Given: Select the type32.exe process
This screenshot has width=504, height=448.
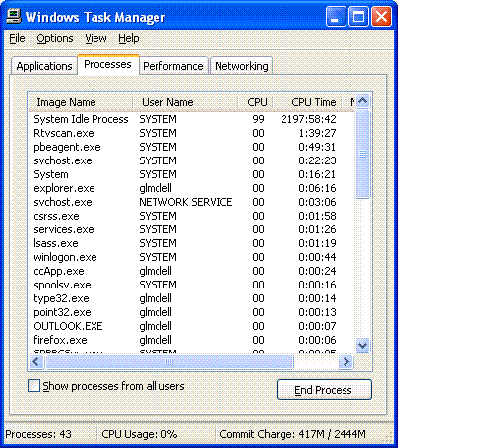Looking at the screenshot, I should 192,298.
